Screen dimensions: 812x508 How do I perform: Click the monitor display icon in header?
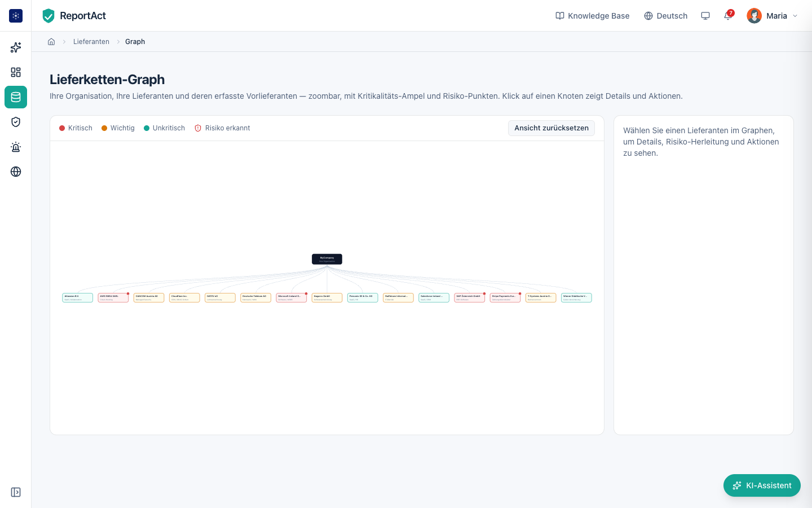pos(705,16)
